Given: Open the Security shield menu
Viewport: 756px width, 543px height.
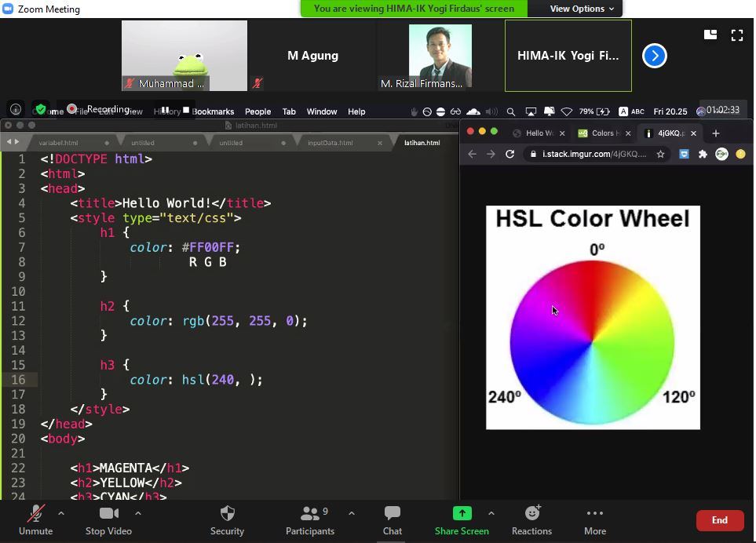Looking at the screenshot, I should click(227, 520).
